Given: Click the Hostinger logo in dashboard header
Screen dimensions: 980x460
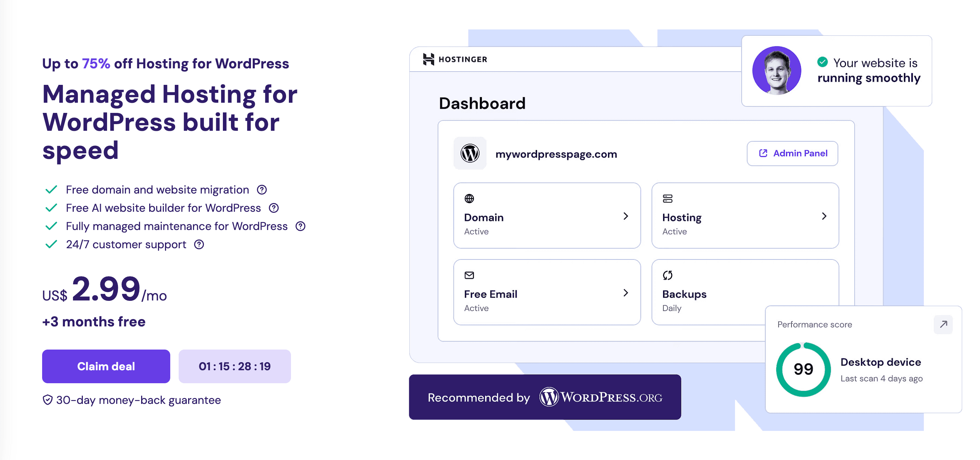Looking at the screenshot, I should [455, 59].
